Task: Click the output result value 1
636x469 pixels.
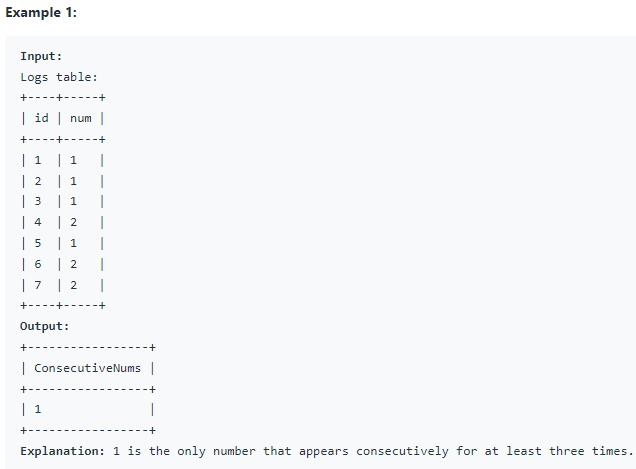Action: [x=38, y=409]
